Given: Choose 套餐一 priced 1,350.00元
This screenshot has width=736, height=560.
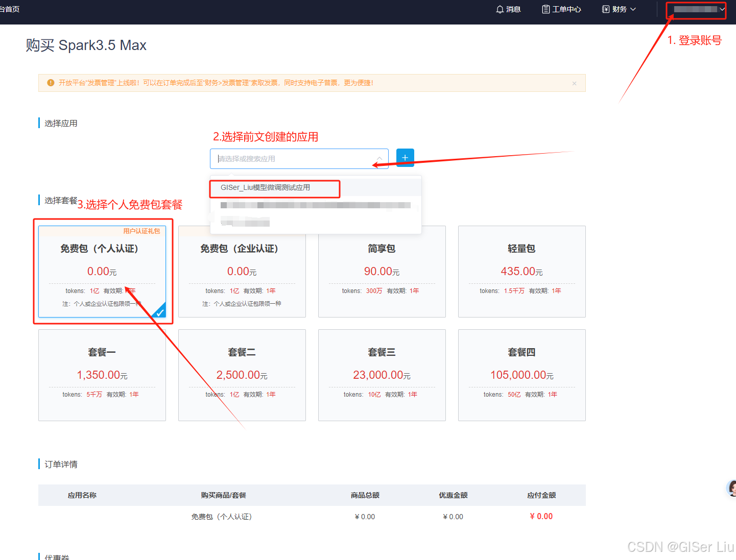Looking at the screenshot, I should point(102,375).
